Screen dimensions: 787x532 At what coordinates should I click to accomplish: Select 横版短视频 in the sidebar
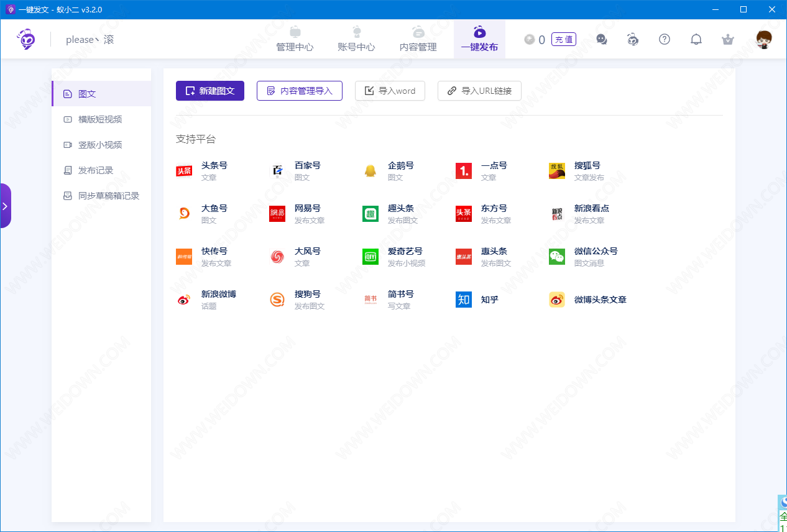click(x=100, y=119)
